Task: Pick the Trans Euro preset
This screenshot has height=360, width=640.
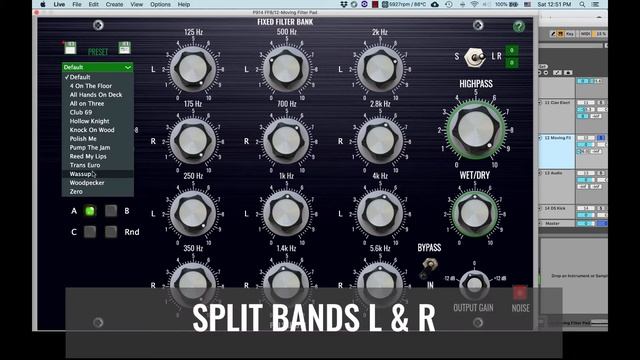Action: point(98,165)
